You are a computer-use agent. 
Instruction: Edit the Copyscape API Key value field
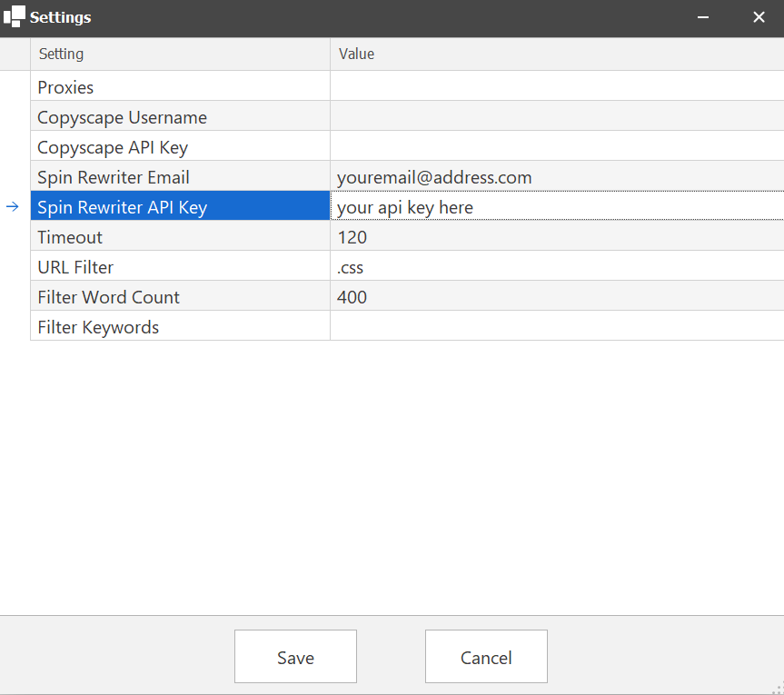556,147
